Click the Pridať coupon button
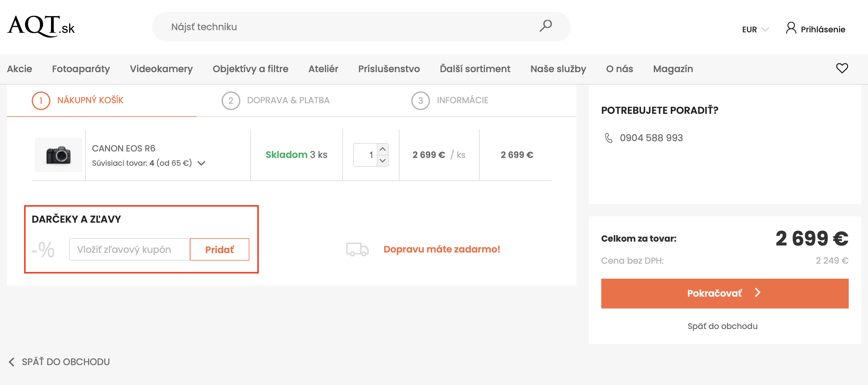Image resolution: width=868 pixels, height=385 pixels. click(219, 249)
